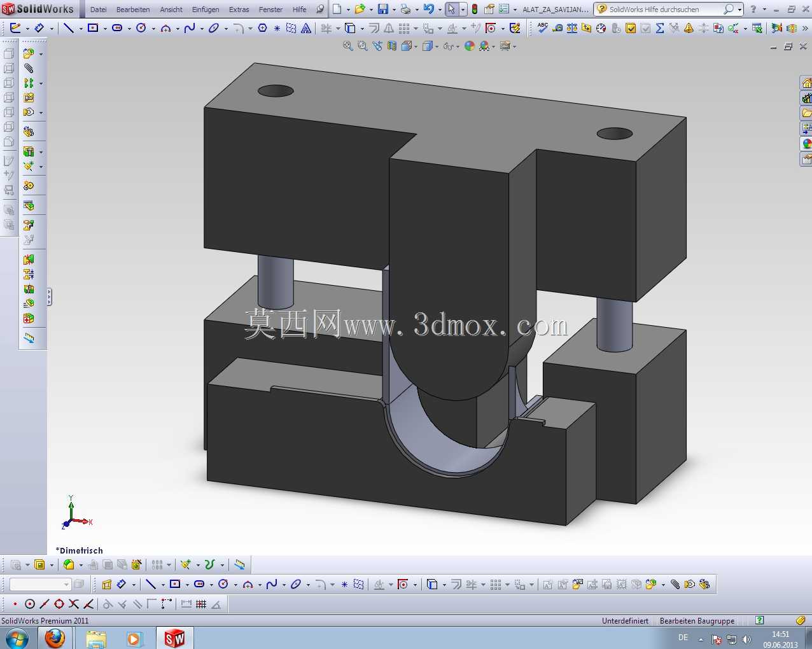The height and width of the screenshot is (649, 812).
Task: Select the Polygon tool in the top sketch toolbar
Action: click(x=263, y=29)
